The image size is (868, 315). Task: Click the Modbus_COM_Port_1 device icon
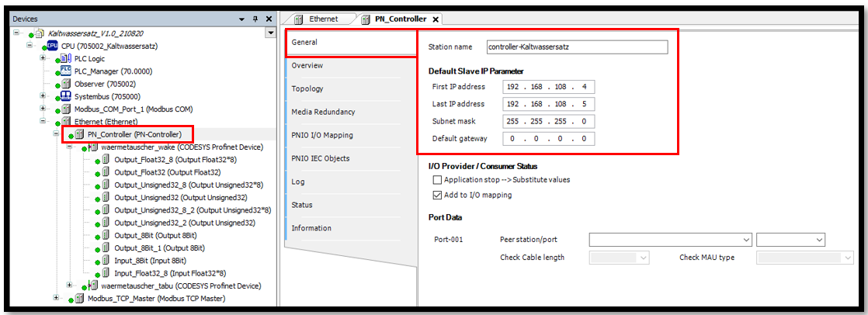click(66, 109)
